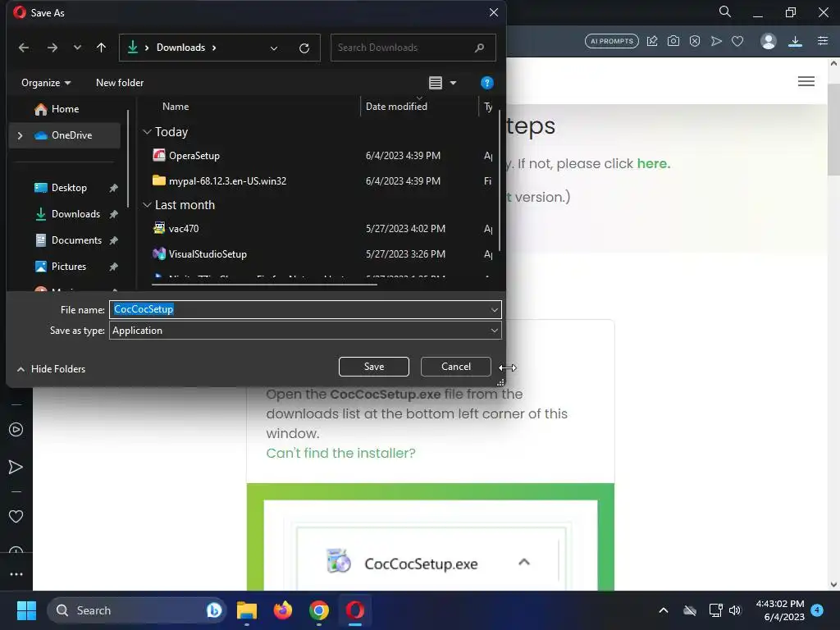The image size is (840, 630).
Task: Add page to bookmarks heart icon
Action: point(737,41)
